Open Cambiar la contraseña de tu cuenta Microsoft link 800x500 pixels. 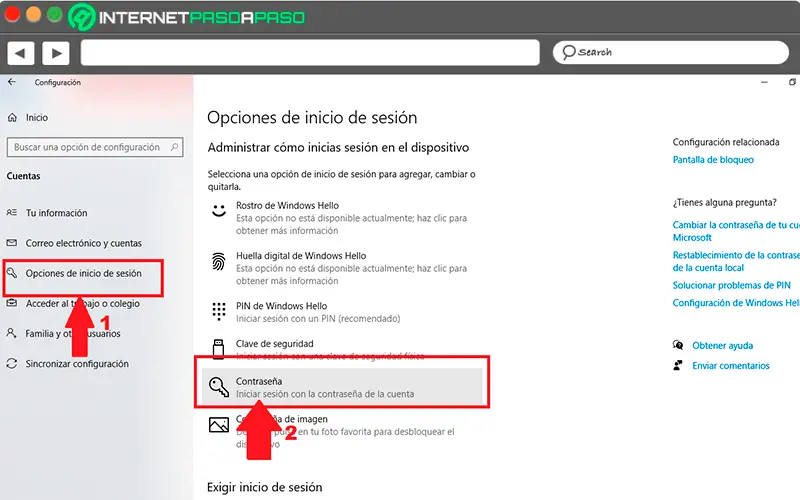pyautogui.click(x=736, y=231)
